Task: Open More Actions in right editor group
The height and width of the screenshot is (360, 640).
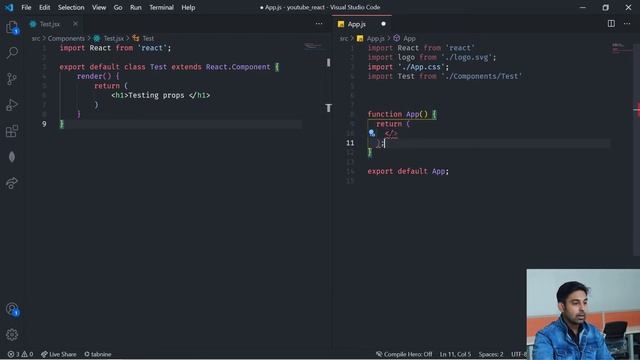Action: (x=627, y=24)
